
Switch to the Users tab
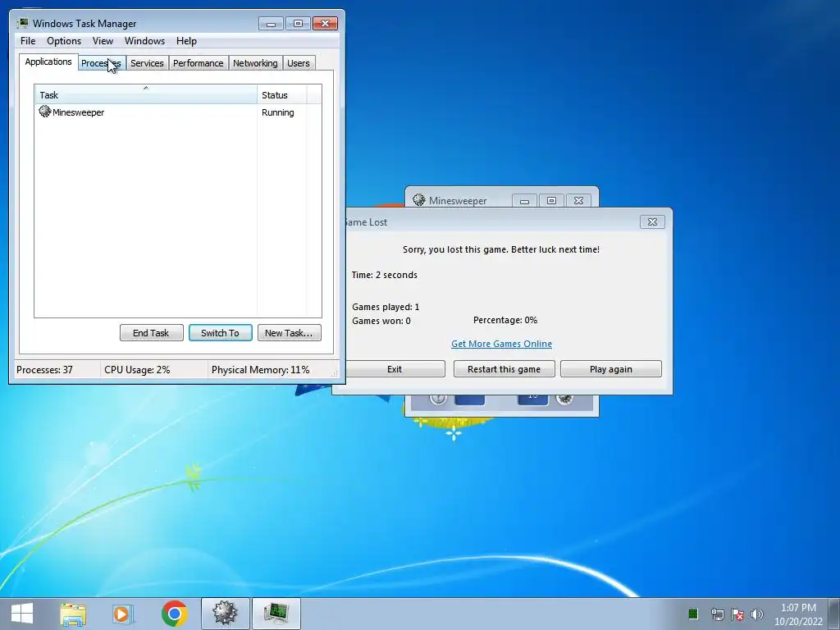[x=299, y=63]
